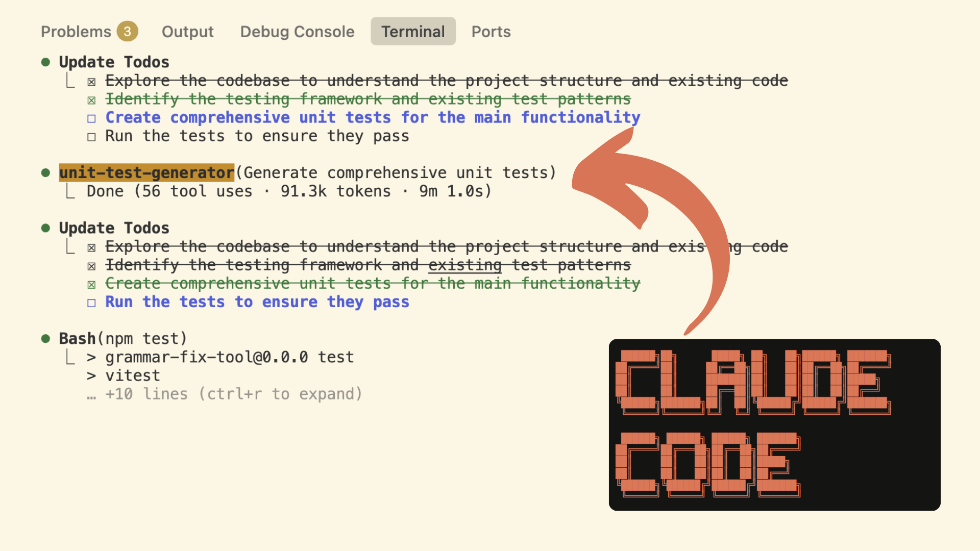Switch to the Ports tab
Image resolution: width=980 pixels, height=551 pixels.
pyautogui.click(x=491, y=32)
